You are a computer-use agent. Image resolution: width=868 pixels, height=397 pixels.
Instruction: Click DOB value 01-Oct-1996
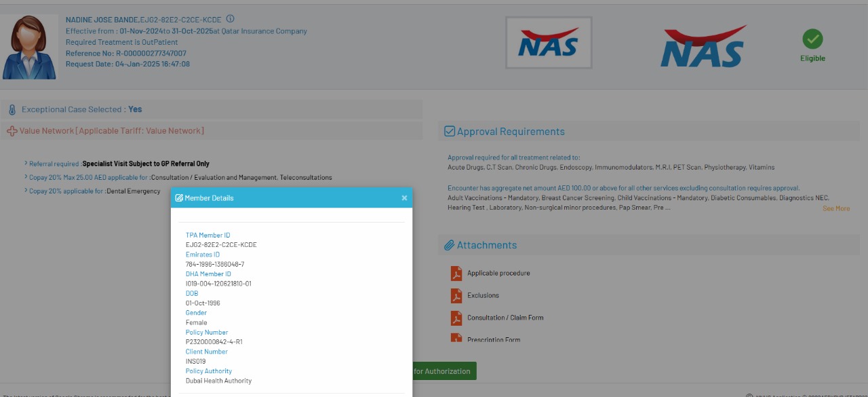203,303
